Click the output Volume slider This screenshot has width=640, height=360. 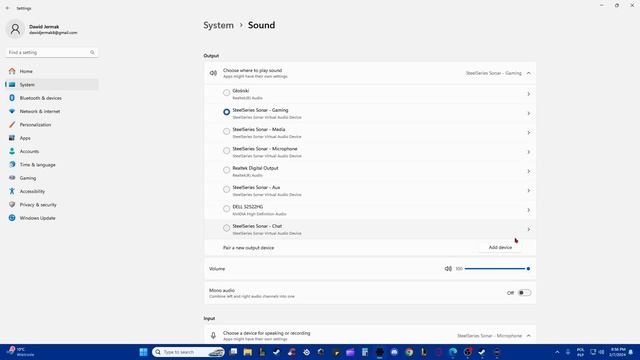click(x=497, y=269)
